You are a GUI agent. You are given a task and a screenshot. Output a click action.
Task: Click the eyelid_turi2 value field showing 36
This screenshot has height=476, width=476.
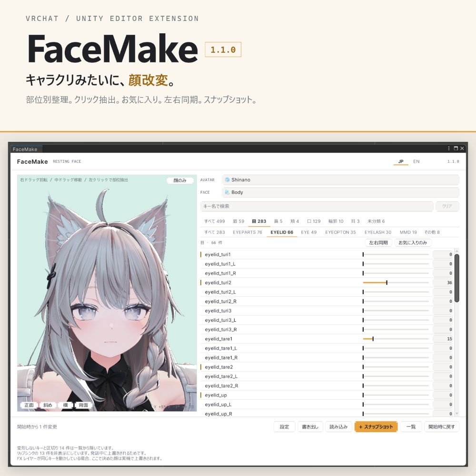click(443, 283)
